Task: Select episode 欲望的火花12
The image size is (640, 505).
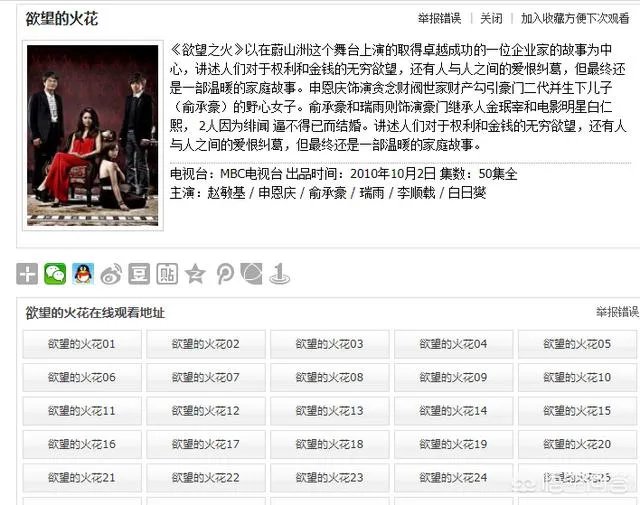Action: click(x=206, y=411)
